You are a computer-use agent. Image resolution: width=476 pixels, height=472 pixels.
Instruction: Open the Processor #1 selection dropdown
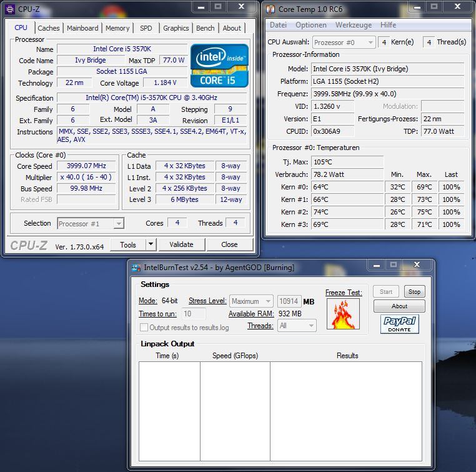pos(91,224)
